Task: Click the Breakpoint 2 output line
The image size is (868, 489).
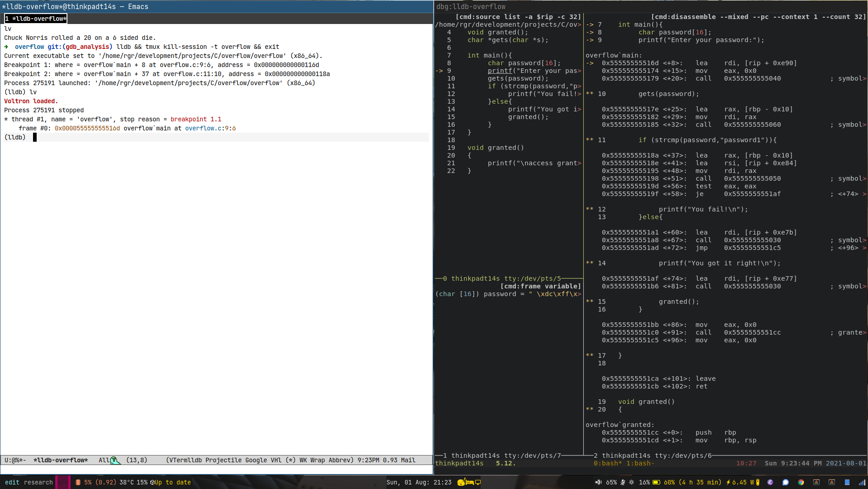Action: [x=167, y=74]
